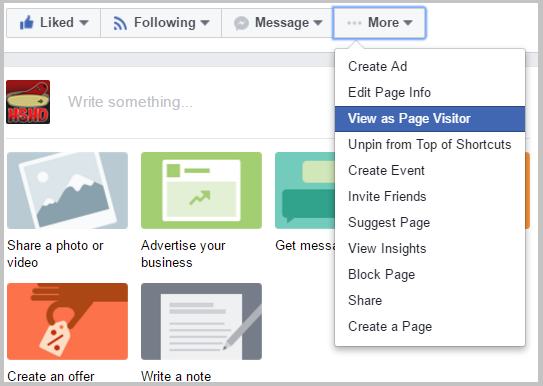The image size is (543, 386).
Task: Choose Unpin from Top of Shortcuts
Action: point(430,145)
